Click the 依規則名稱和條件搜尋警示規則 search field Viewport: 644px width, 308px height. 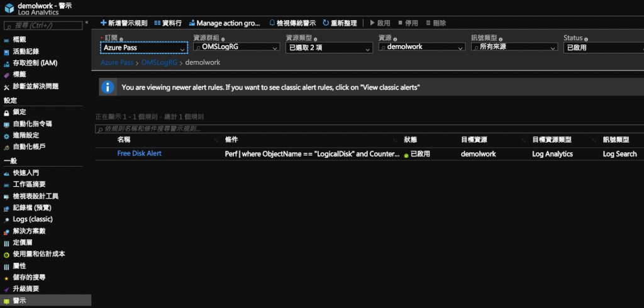(x=370, y=129)
